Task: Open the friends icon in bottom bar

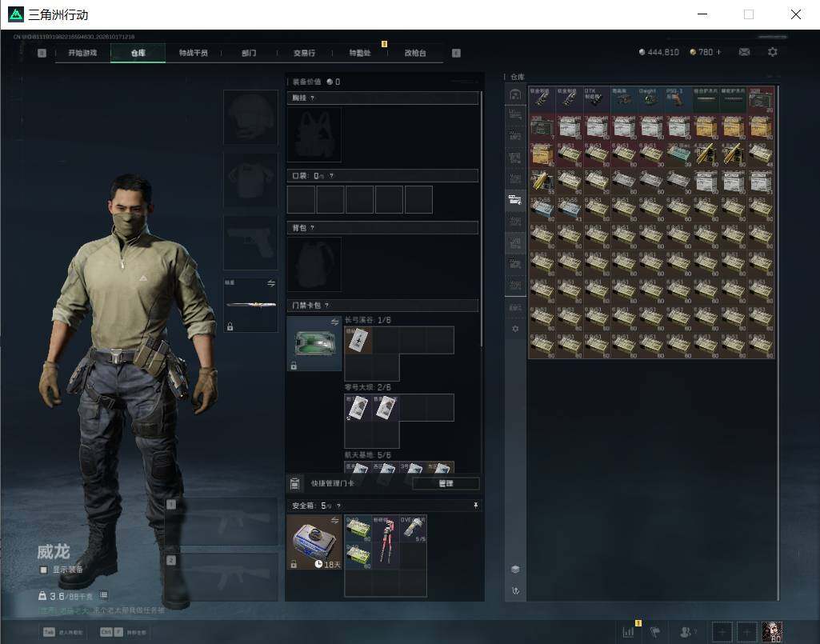Action: tap(686, 632)
